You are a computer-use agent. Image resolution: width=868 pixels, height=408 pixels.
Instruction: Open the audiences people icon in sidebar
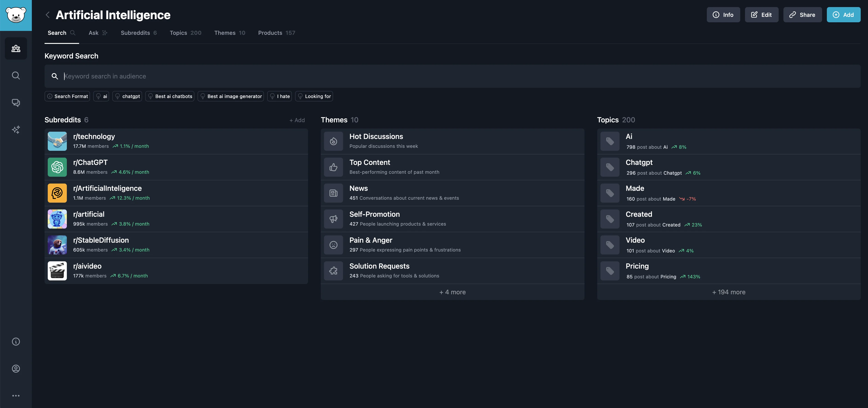(16, 49)
